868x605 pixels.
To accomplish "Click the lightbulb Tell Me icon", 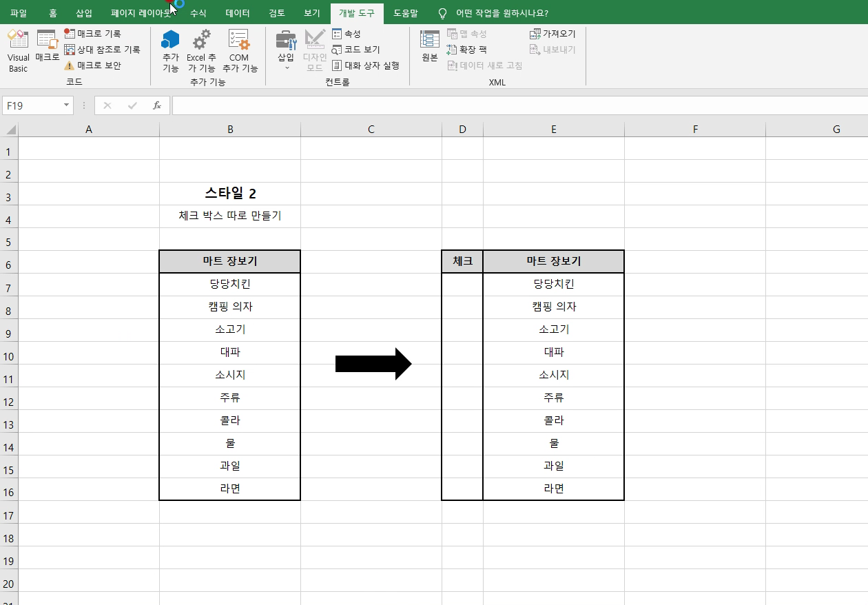I will pos(442,13).
